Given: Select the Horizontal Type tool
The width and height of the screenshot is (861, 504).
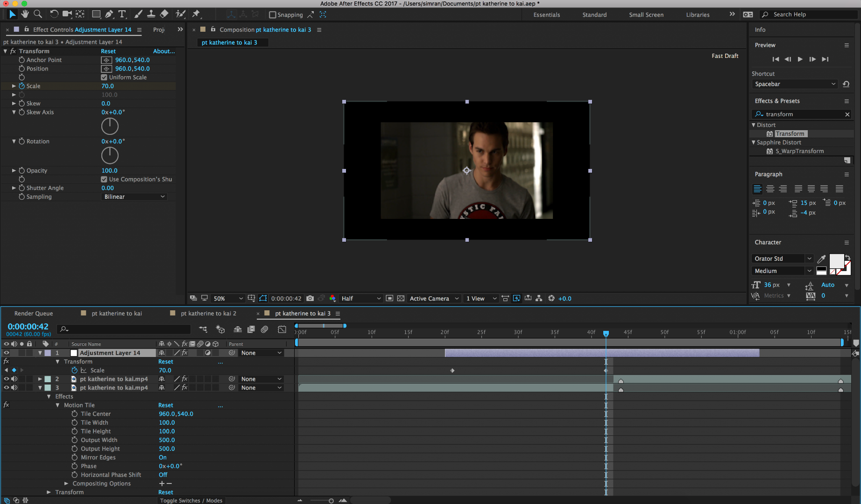Looking at the screenshot, I should coord(122,14).
